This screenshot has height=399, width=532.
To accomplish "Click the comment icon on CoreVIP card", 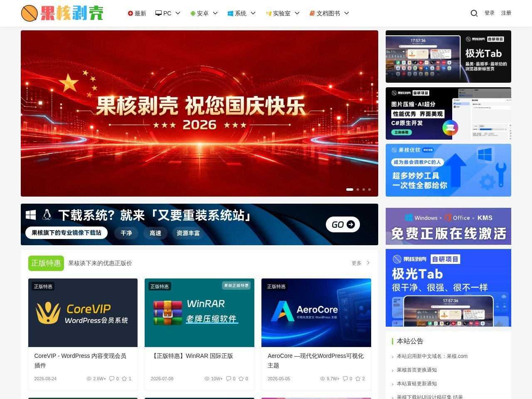I will click(x=112, y=379).
